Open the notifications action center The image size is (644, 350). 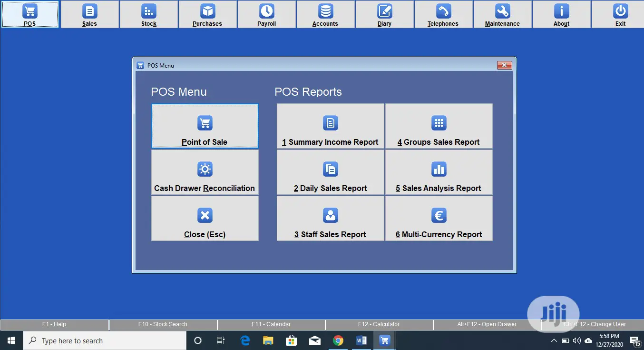(634, 340)
